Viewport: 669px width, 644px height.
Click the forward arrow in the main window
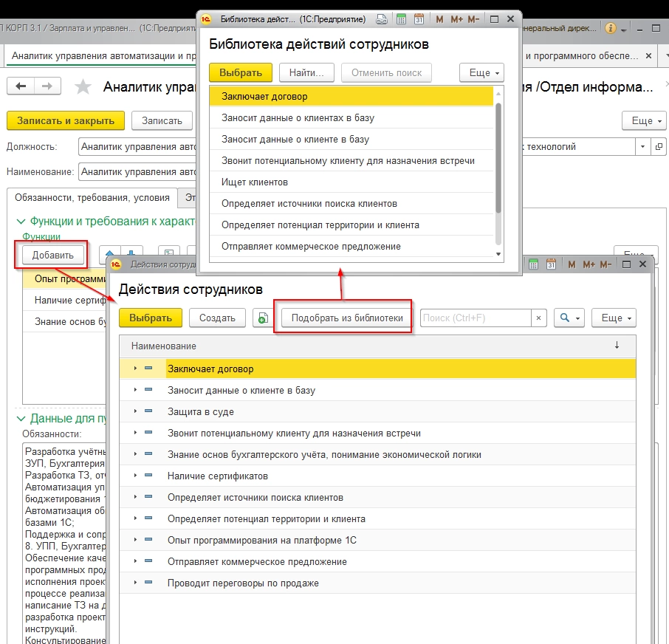click(47, 86)
